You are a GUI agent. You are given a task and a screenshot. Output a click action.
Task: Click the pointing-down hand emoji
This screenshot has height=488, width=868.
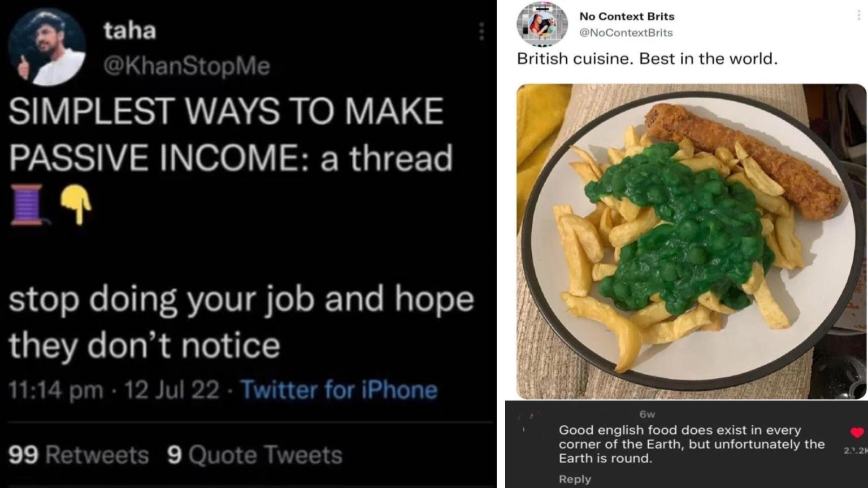(76, 205)
